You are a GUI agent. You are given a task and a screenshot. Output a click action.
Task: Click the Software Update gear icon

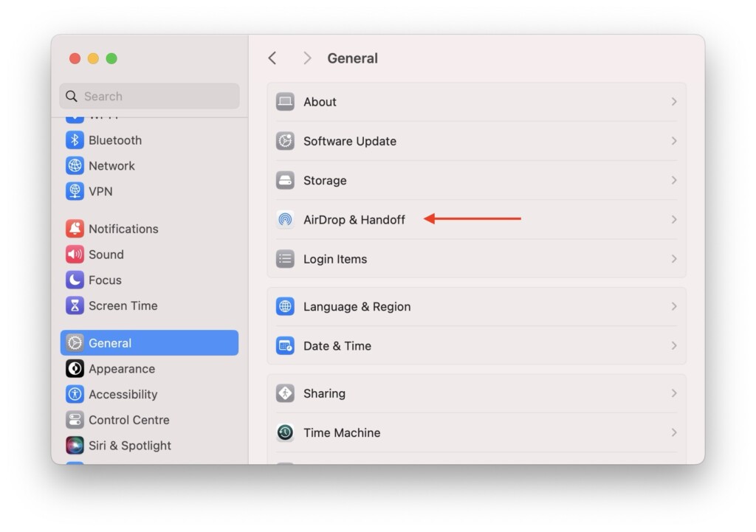click(285, 141)
